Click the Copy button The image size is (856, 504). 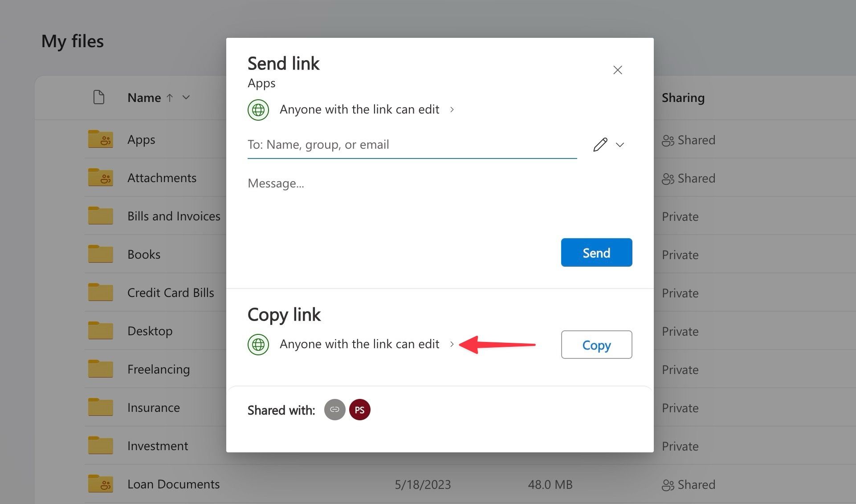click(596, 345)
